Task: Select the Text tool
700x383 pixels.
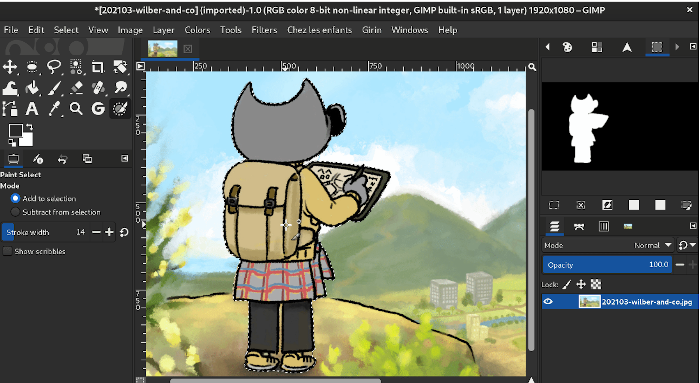Action: point(32,108)
